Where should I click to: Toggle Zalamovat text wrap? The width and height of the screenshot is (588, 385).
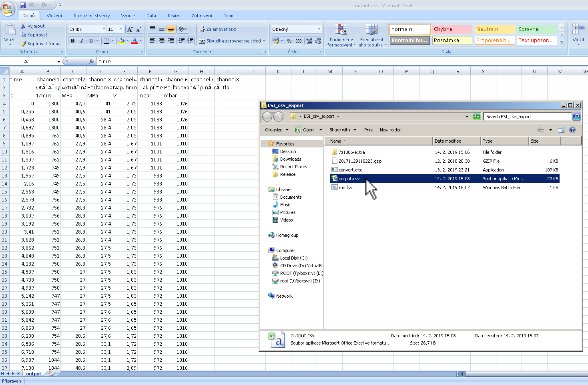[217, 29]
